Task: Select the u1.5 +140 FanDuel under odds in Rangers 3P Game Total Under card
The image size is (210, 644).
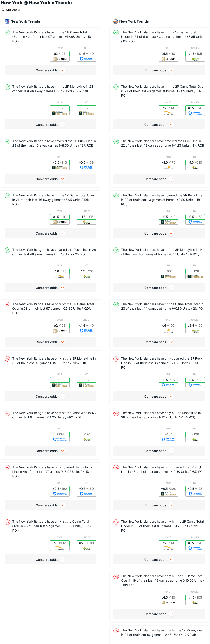Action: [86, 56]
